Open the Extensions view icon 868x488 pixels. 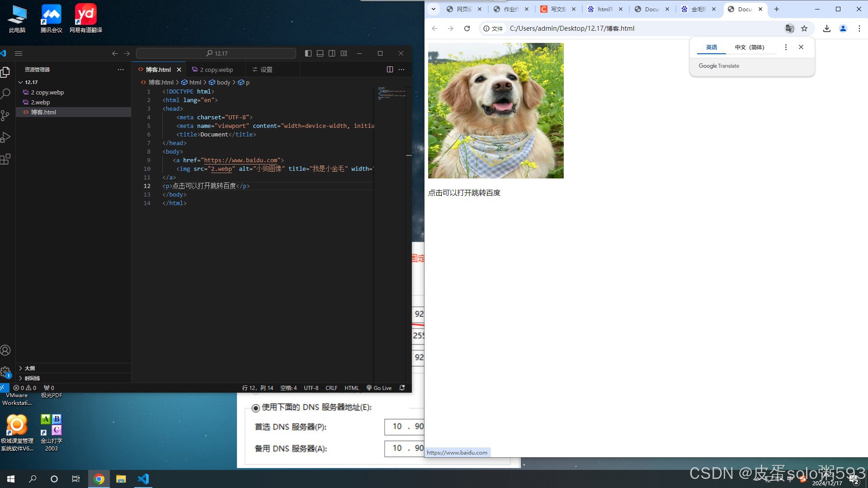[x=5, y=159]
